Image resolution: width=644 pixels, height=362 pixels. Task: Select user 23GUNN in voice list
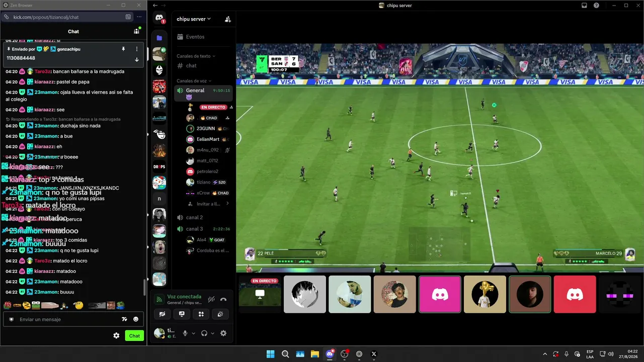(x=207, y=129)
